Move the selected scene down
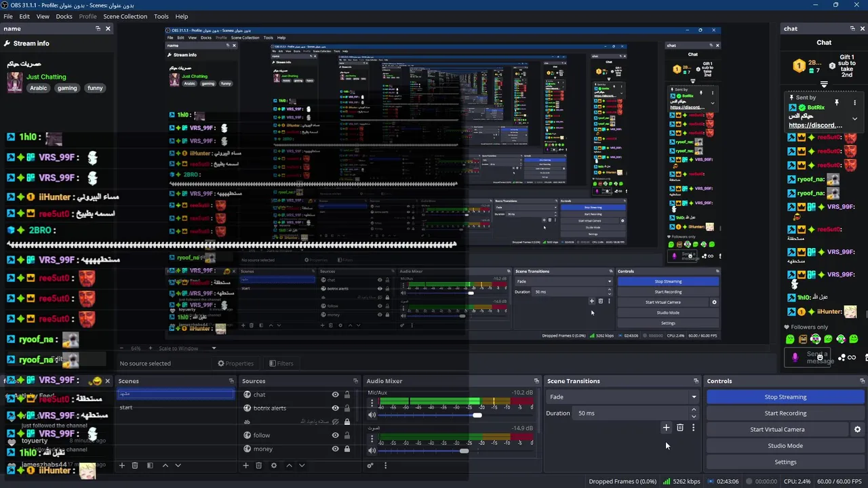The width and height of the screenshot is (868, 488). point(178,466)
